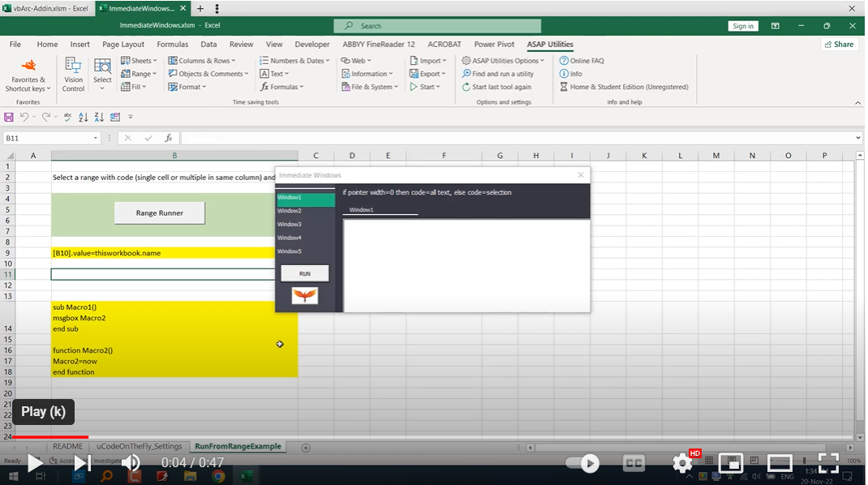Open the Import menu

point(428,60)
